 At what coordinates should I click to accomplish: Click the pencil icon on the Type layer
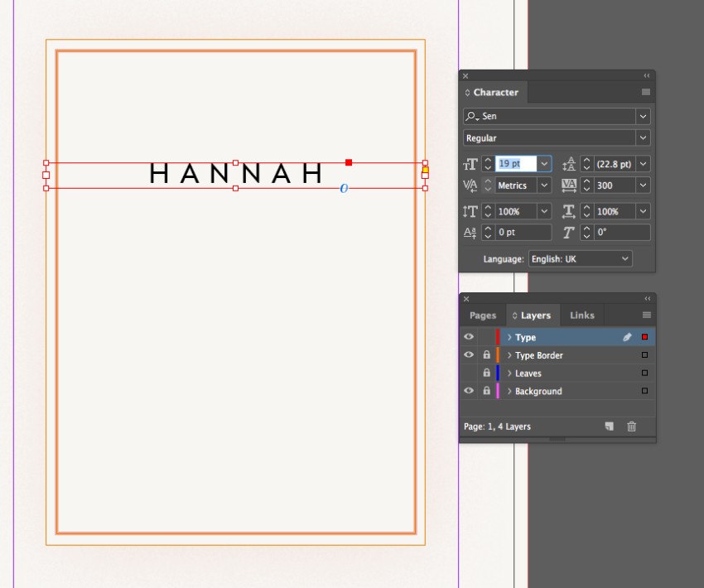point(627,337)
